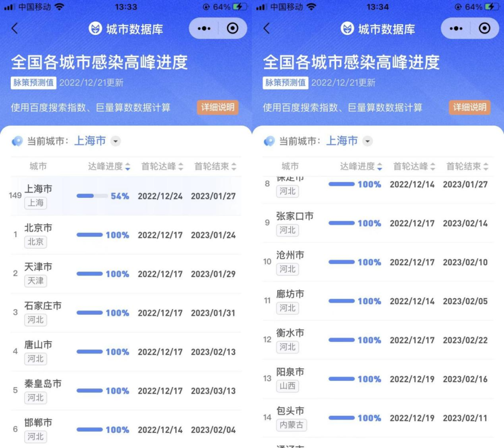Click the 脉策预测值 badge

point(33,83)
